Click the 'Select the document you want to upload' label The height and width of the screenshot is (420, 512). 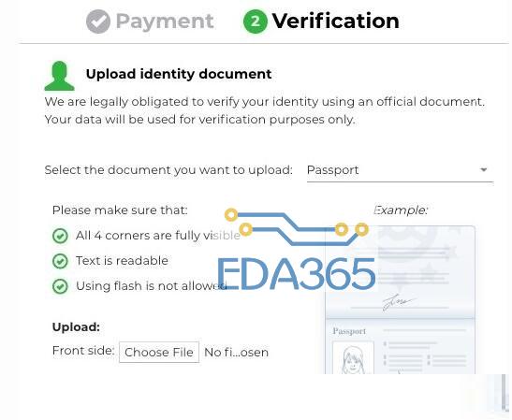tap(168, 170)
